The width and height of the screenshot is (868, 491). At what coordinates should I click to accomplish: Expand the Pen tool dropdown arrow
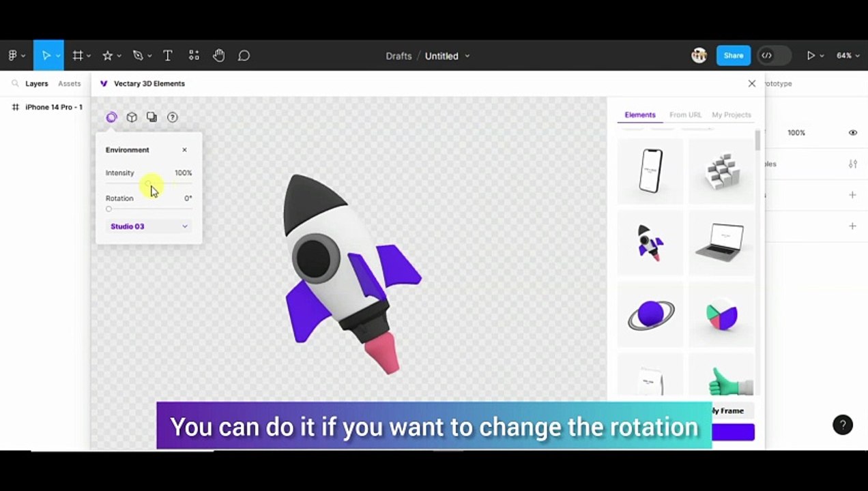149,56
